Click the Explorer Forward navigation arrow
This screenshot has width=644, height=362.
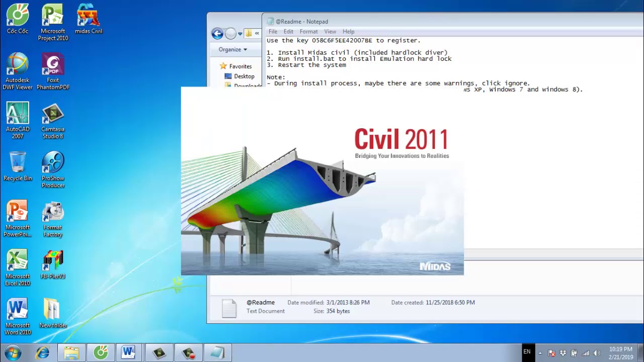click(x=230, y=34)
